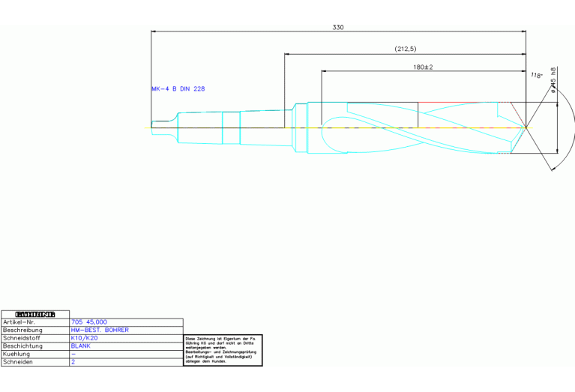Select the red cutting edge line
The height and width of the screenshot is (392, 575).
(457, 102)
